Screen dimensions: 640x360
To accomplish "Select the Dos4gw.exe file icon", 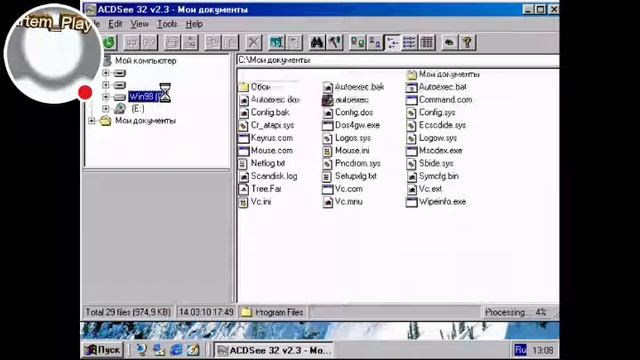I will [328, 125].
